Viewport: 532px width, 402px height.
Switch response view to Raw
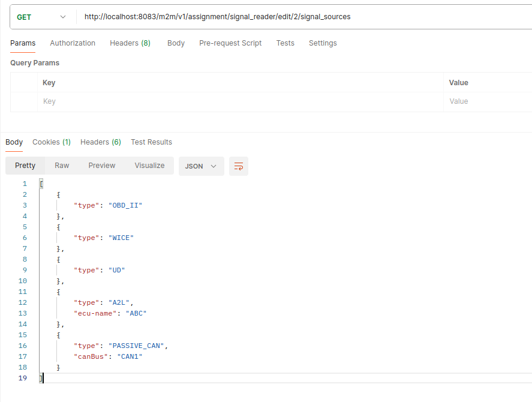(x=62, y=166)
